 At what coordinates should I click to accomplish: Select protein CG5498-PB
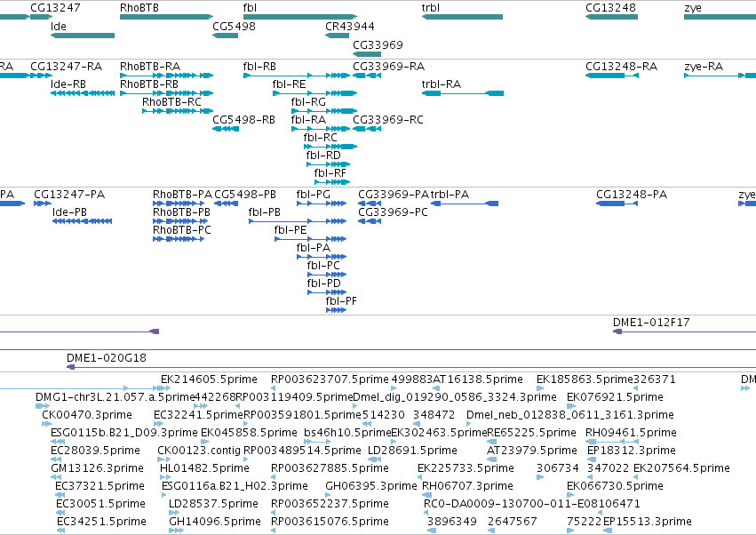[x=227, y=204]
